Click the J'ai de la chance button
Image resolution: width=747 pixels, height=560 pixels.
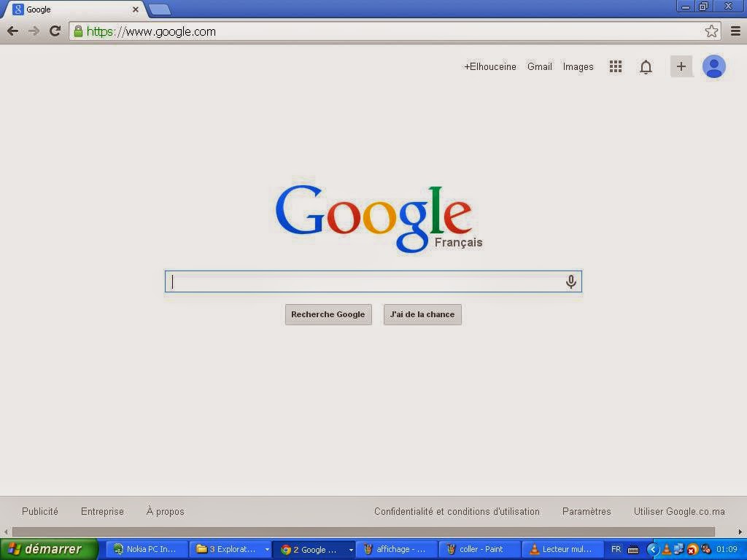[422, 314]
